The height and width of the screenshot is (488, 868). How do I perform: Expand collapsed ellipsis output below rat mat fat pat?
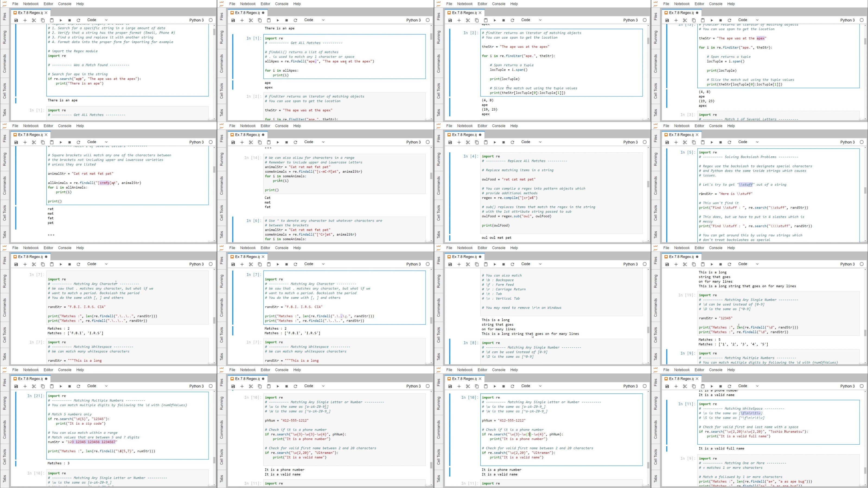pyautogui.click(x=51, y=235)
